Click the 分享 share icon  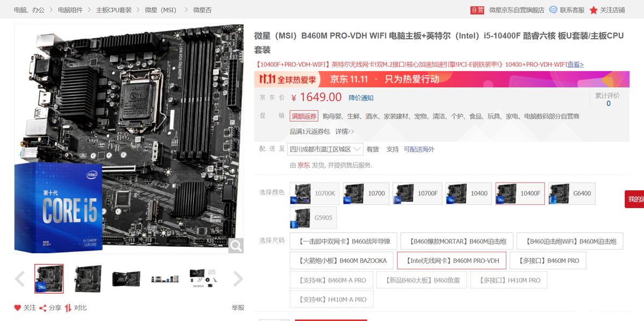[x=43, y=308]
